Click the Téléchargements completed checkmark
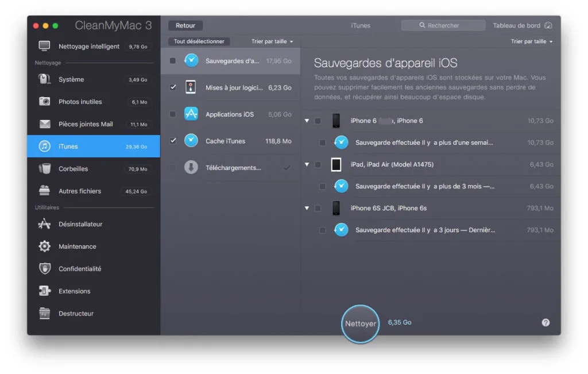Screen dimensions: 588x374 click(287, 168)
